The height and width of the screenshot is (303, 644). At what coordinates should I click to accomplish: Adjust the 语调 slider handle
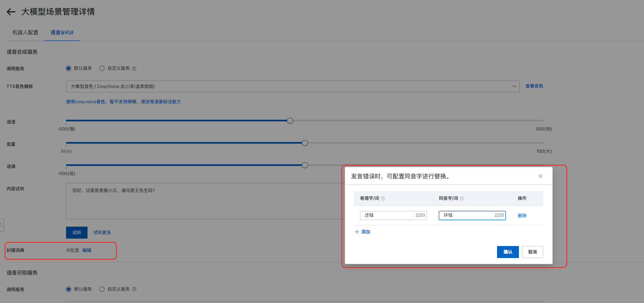tap(305, 165)
